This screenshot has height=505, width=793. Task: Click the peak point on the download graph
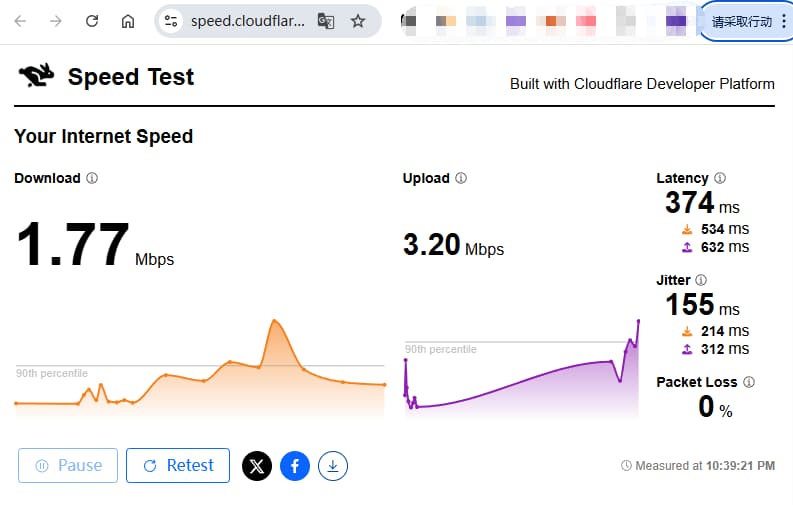(273, 322)
